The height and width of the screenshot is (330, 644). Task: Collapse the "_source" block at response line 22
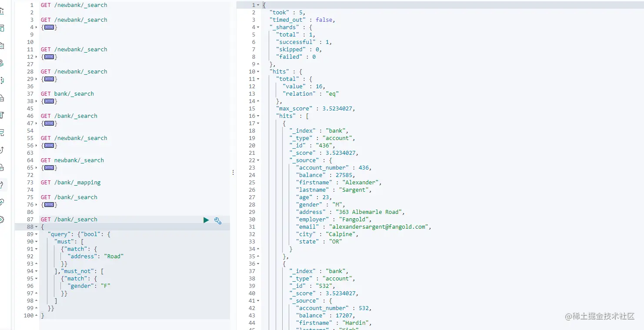pos(258,160)
